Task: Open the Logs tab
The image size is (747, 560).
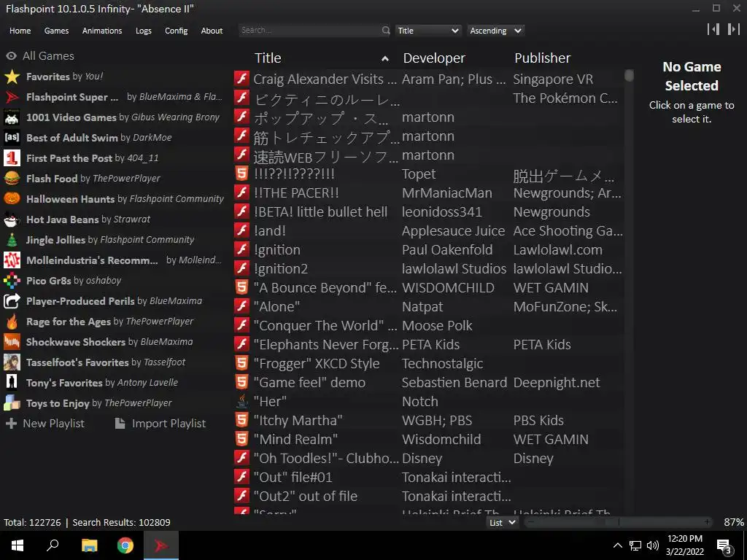Action: pos(144,31)
